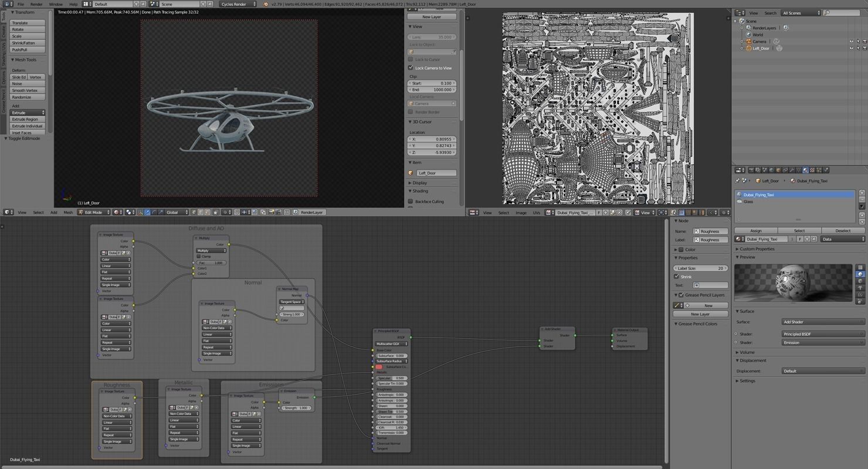Unlink the Dubai_Flying_Taxi material X button
Image resolution: width=868 pixels, height=469 pixels.
[x=814, y=239]
